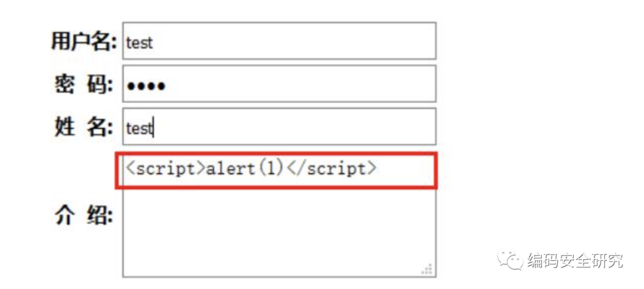Click the 用户名 username input field
644x289 pixels.
[x=279, y=41]
